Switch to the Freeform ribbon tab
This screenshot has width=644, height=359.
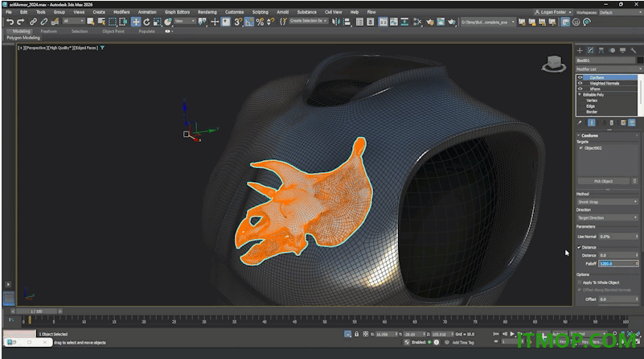click(48, 31)
